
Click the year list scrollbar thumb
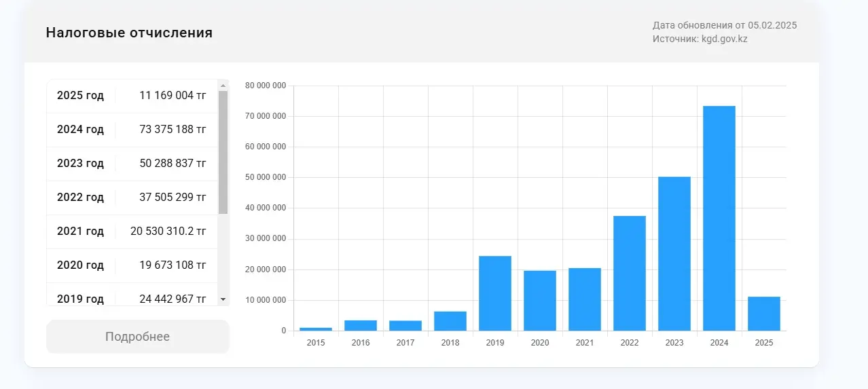click(223, 153)
